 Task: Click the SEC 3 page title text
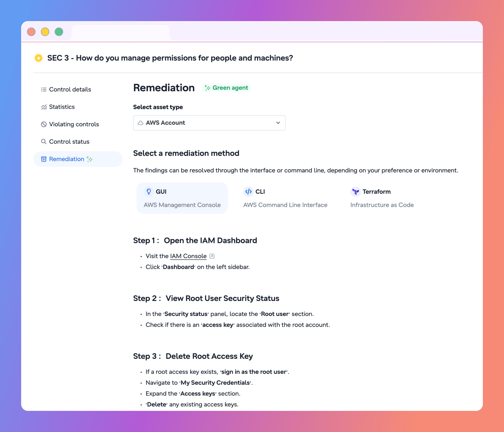170,58
